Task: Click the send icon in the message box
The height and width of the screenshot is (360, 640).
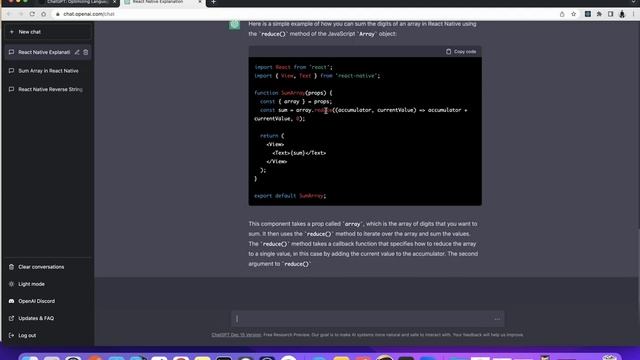Action: tap(497, 319)
